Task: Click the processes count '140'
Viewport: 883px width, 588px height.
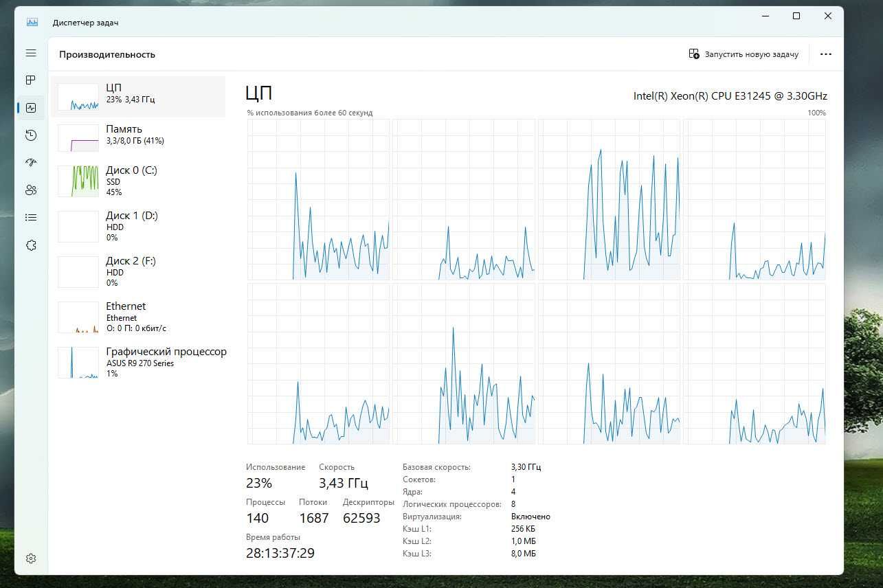Action: [258, 519]
